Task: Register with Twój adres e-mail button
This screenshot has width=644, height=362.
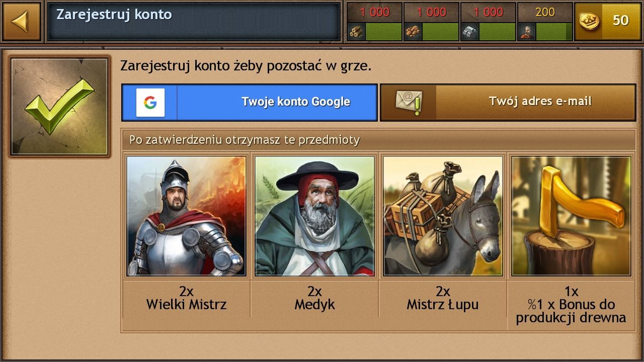Action: (x=508, y=103)
